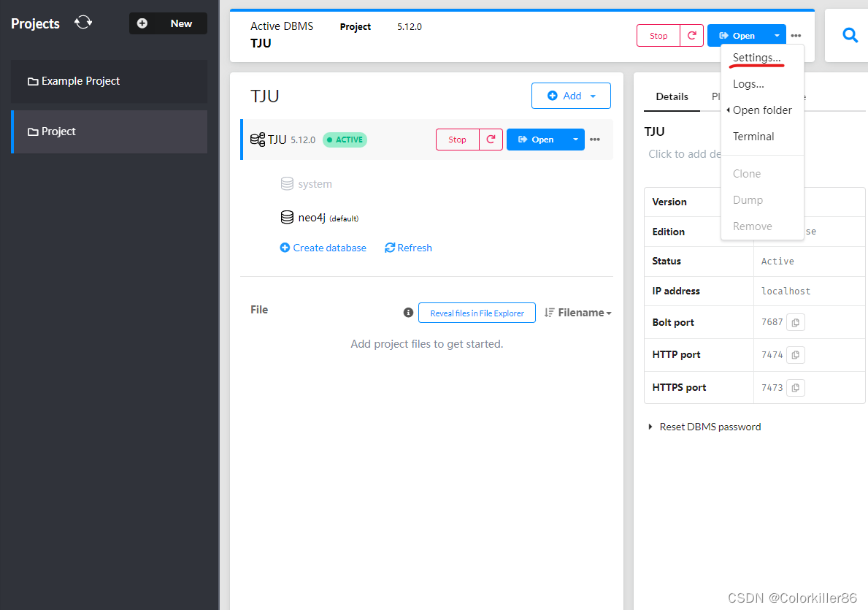
Task: Click the info icon next to Reveal files
Action: tap(408, 312)
